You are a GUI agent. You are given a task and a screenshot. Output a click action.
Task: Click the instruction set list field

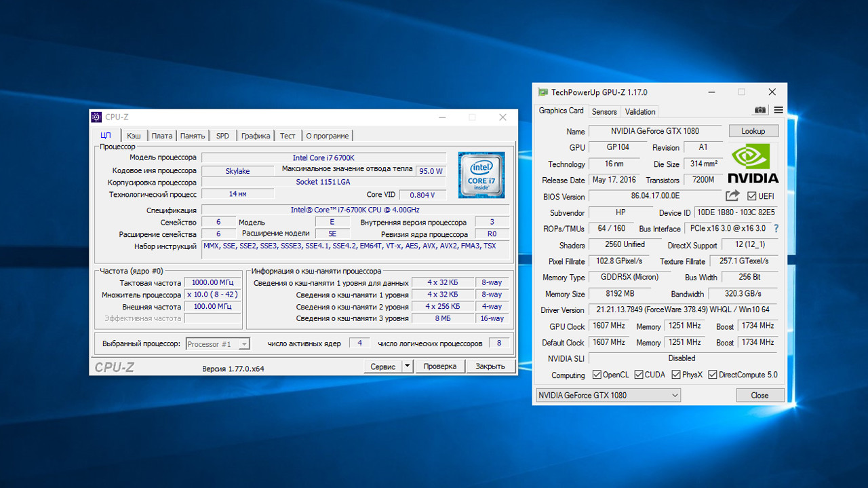coord(355,249)
